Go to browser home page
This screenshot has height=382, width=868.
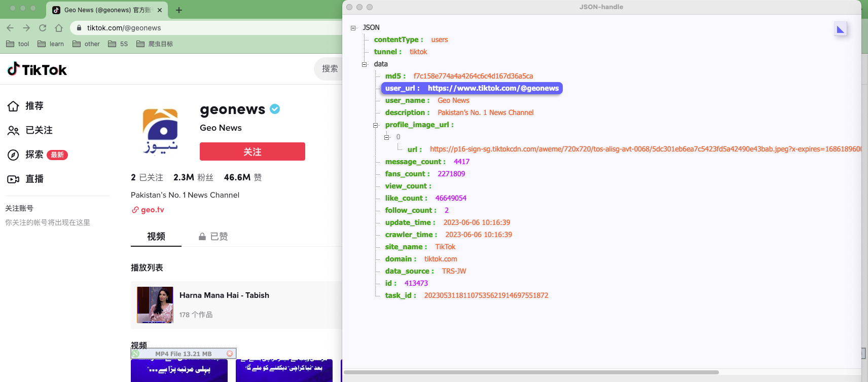click(x=59, y=28)
